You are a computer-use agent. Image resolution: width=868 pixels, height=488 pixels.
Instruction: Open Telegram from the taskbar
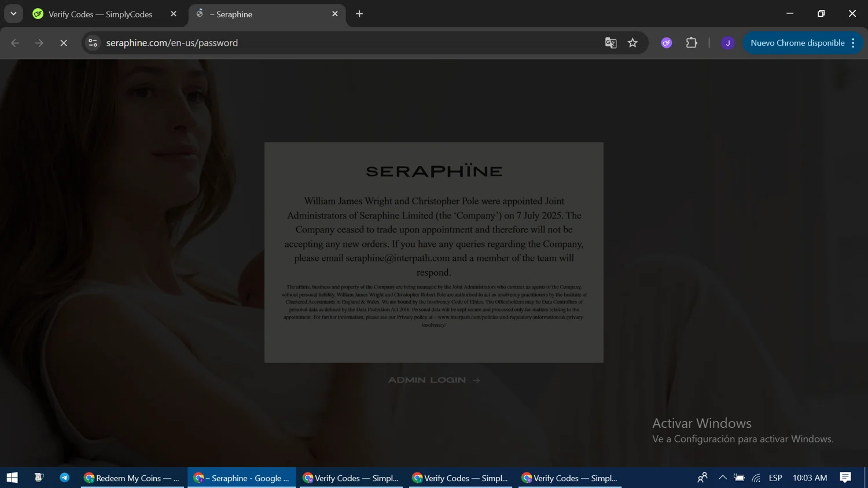[x=64, y=478]
